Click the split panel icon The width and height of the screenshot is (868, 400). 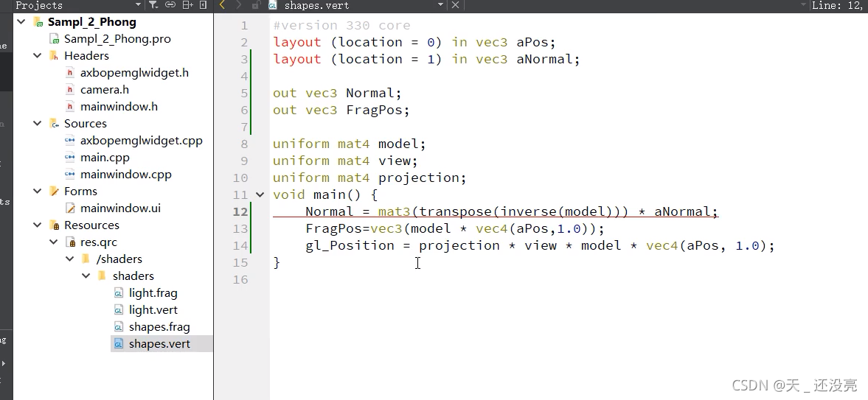187,5
